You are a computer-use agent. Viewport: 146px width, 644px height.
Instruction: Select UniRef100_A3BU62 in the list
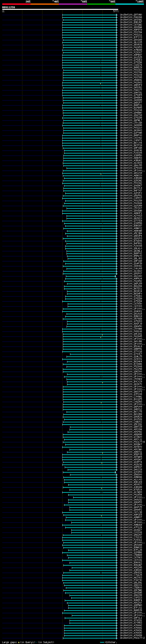point(131,161)
